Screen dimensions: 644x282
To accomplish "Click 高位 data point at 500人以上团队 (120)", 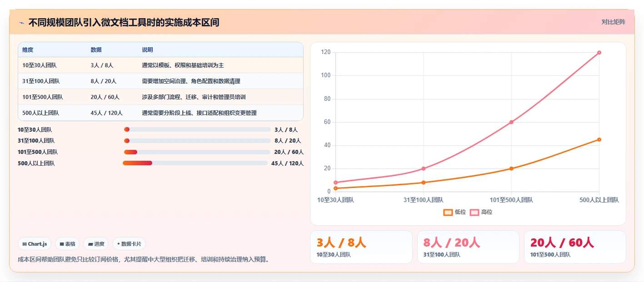I will [599, 53].
